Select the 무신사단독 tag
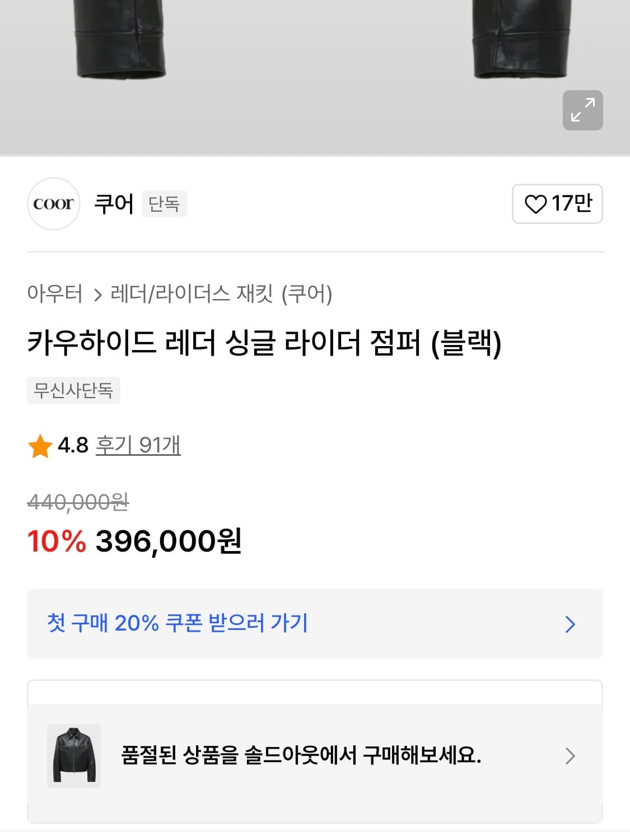Viewport: 630px width, 840px height. point(73,390)
